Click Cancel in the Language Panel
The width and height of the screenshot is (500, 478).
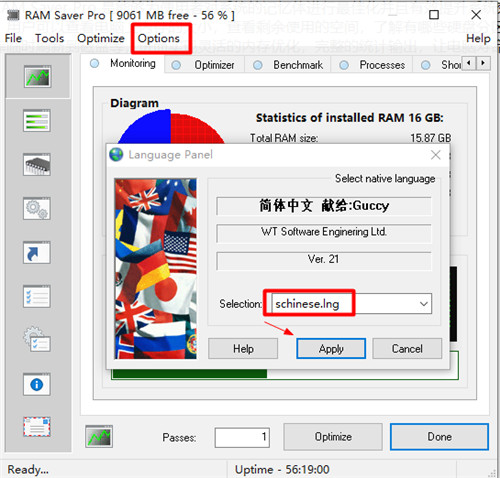coord(407,349)
